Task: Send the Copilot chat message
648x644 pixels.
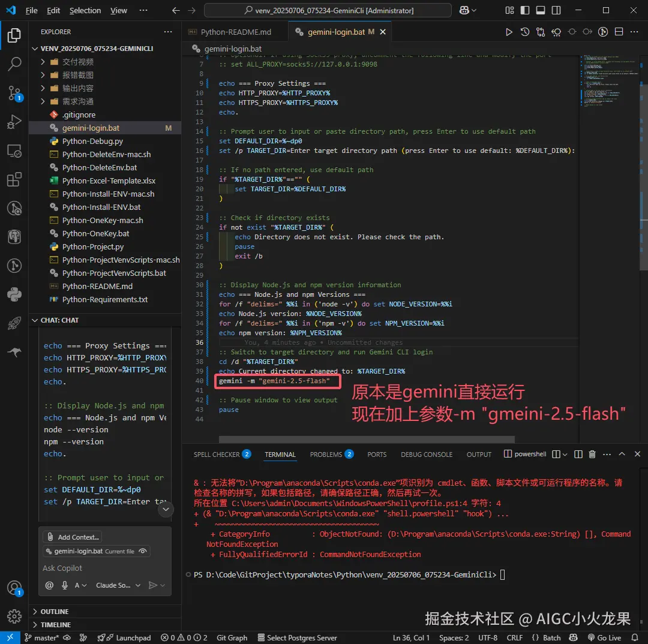Action: pos(152,585)
